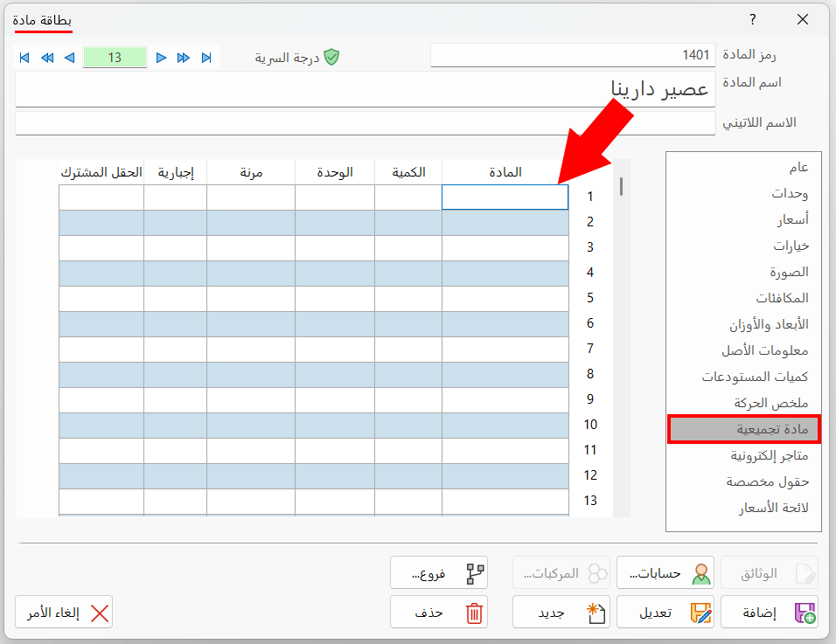
Task: Click the إضافة button
Action: click(x=769, y=612)
